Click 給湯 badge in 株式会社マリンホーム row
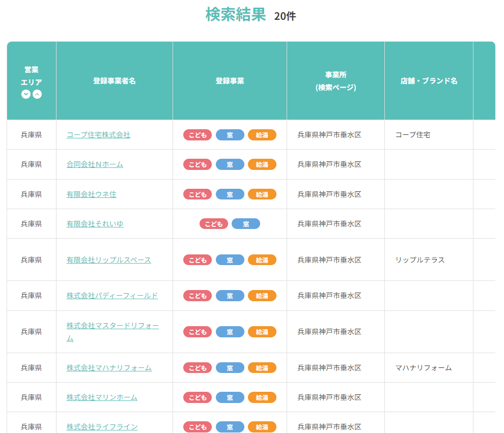Image resolution: width=504 pixels, height=433 pixels. click(262, 397)
